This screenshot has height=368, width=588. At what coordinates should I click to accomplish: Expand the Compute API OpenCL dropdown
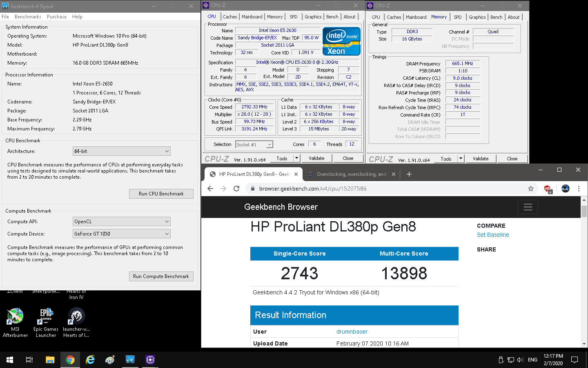pos(122,222)
